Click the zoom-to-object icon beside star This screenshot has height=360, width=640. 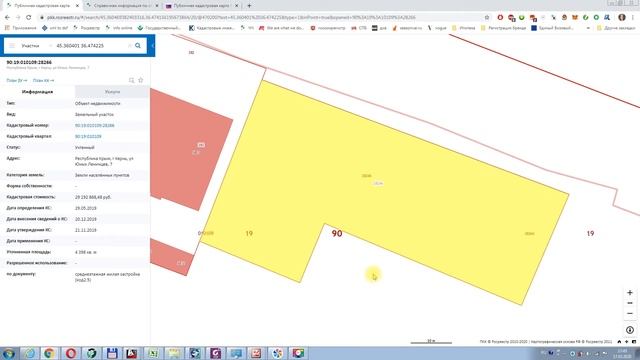pos(131,80)
